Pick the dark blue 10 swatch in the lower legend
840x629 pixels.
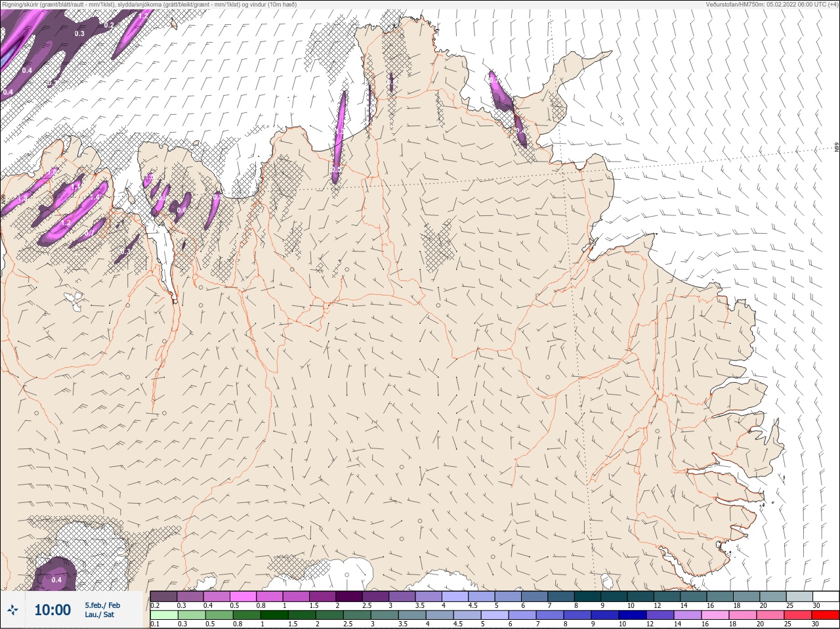pyautogui.click(x=633, y=615)
